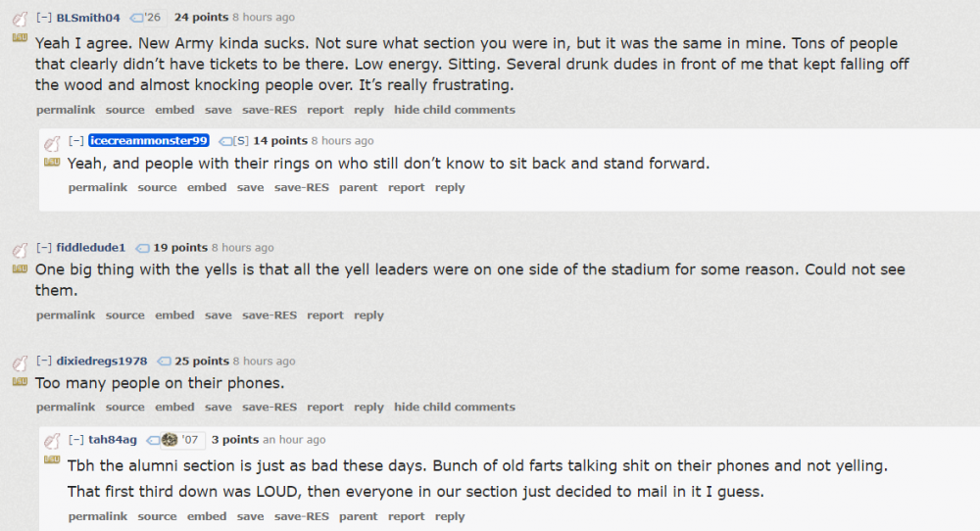
Task: Open the icecreammonster99 user profile link
Action: (149, 141)
